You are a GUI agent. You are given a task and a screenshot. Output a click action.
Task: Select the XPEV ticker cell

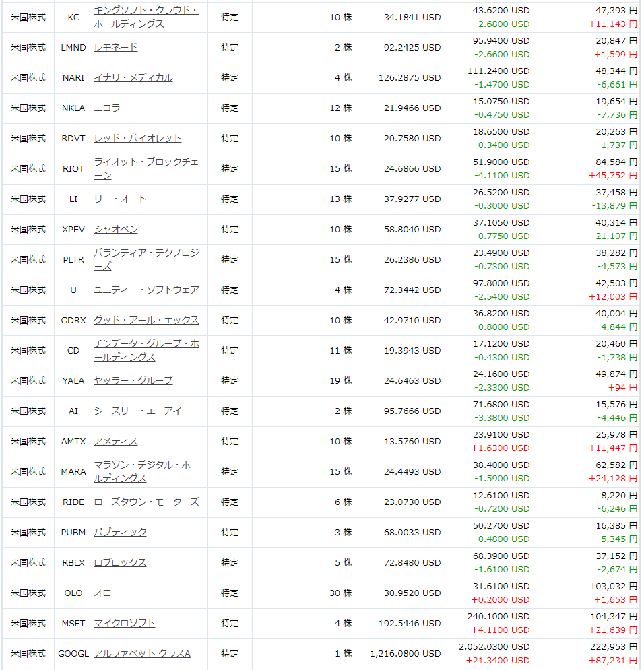[x=73, y=230]
